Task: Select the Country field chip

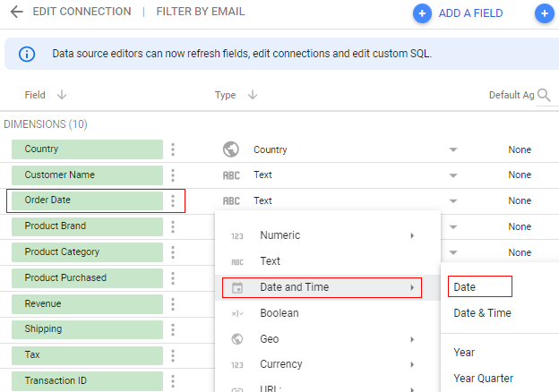Action: pos(88,149)
